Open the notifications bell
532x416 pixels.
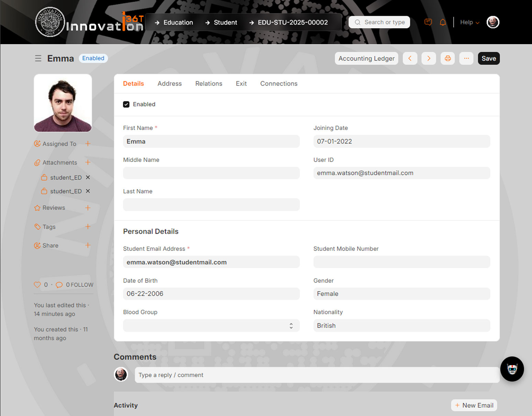tap(443, 22)
